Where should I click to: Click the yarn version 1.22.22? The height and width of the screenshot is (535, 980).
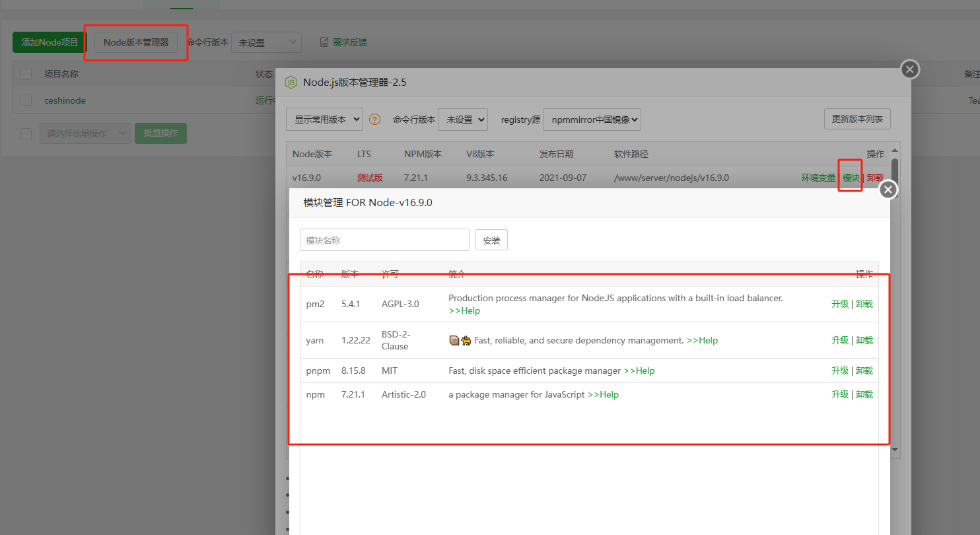356,340
